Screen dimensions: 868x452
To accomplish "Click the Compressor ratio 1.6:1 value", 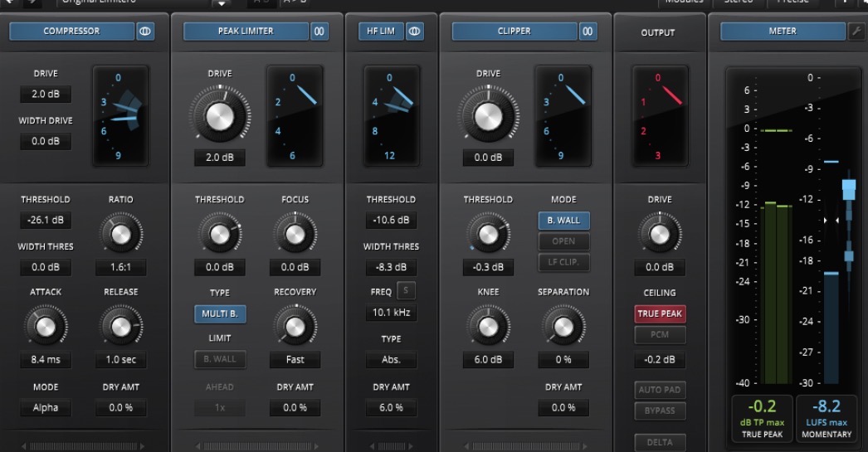I will click(x=120, y=267).
